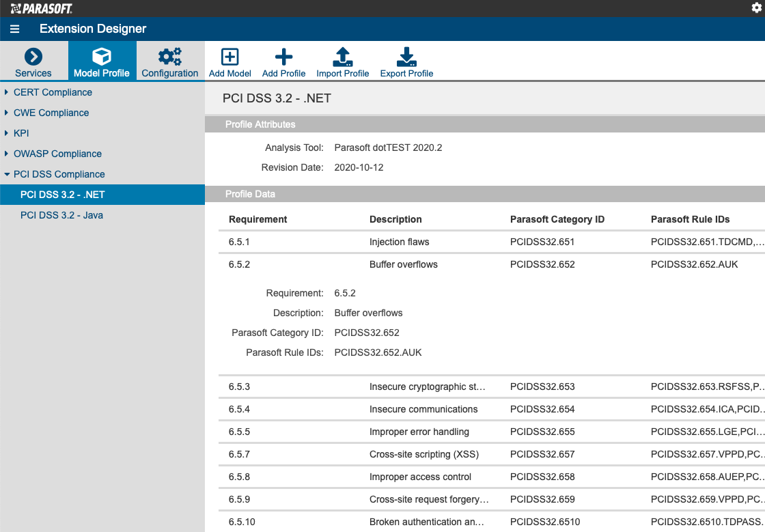This screenshot has width=765, height=532.
Task: Click the Parasoft dotTEST 2020.2 value
Action: coord(388,148)
